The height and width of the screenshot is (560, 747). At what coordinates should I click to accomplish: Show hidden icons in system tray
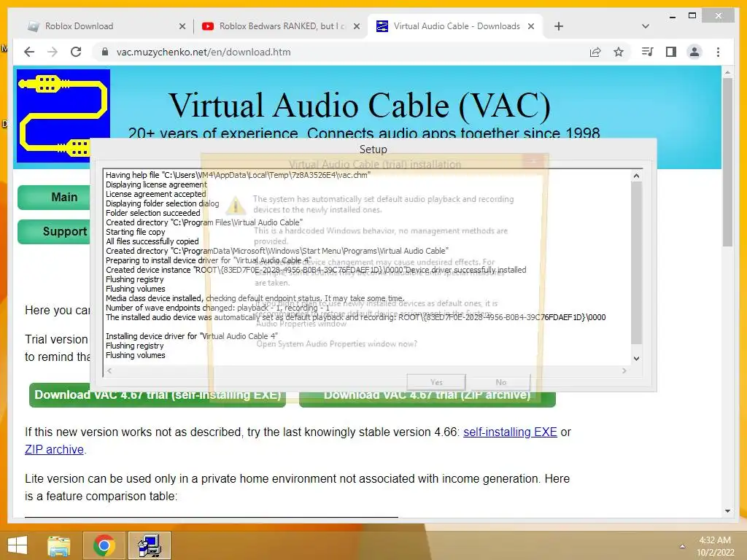(x=682, y=546)
